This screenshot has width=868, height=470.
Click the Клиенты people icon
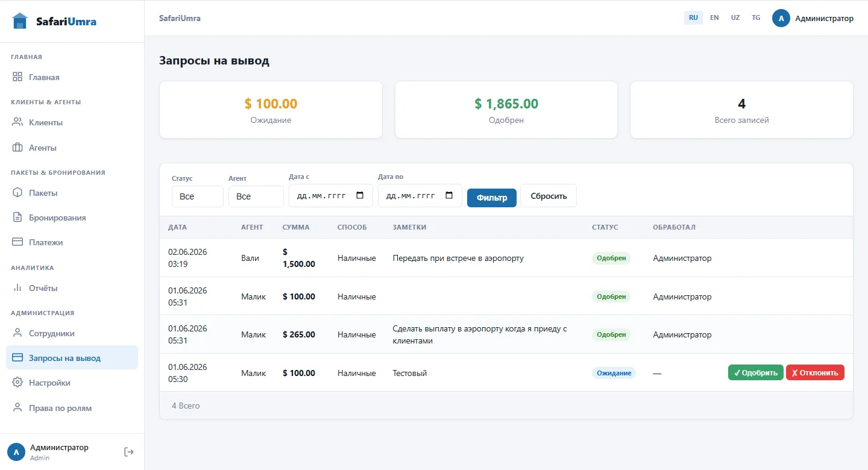pos(17,122)
